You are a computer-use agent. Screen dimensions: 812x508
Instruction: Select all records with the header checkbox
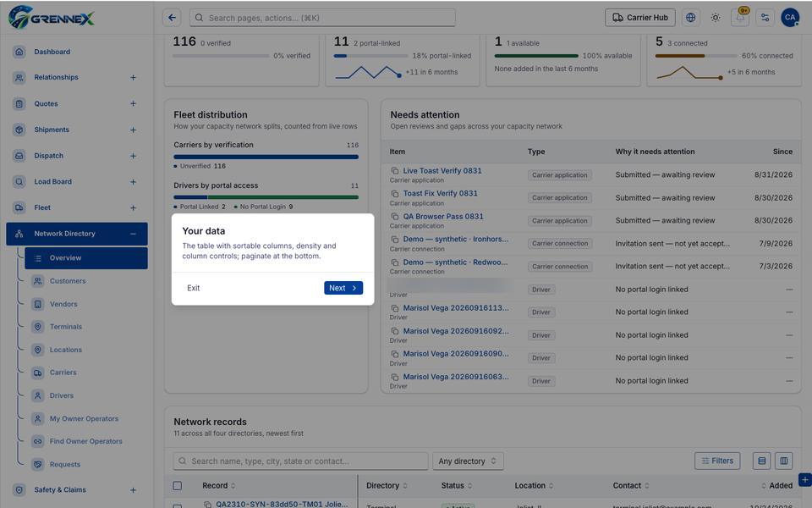[177, 486]
